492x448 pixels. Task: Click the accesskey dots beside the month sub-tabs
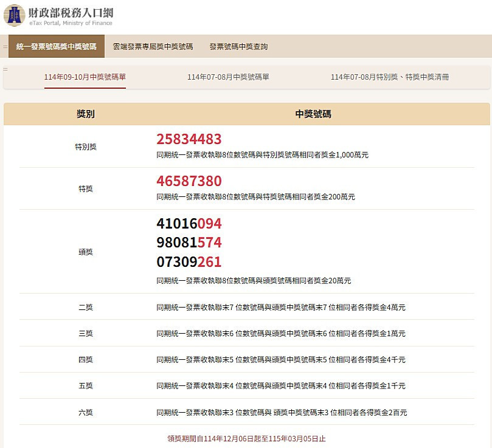tap(5, 69)
